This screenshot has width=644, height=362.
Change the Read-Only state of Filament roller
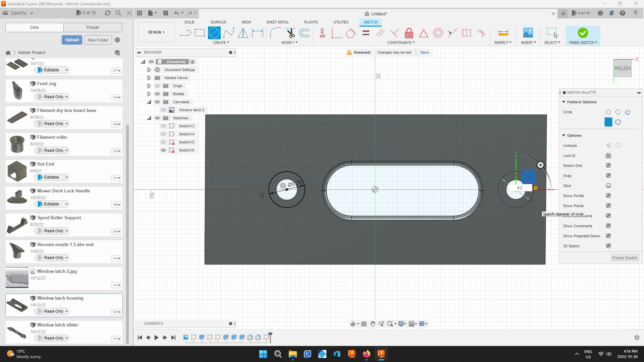click(x=51, y=150)
